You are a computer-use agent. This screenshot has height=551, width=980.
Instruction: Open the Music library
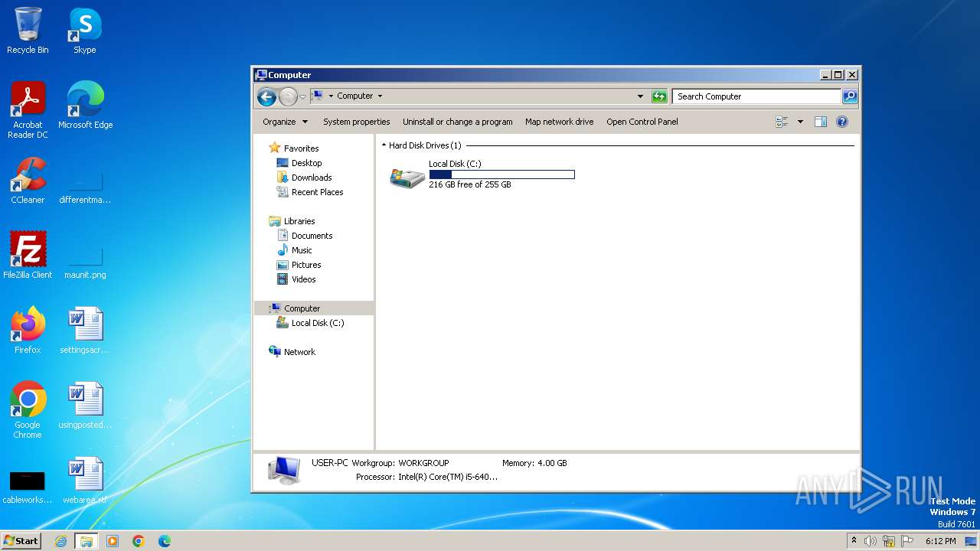click(302, 250)
